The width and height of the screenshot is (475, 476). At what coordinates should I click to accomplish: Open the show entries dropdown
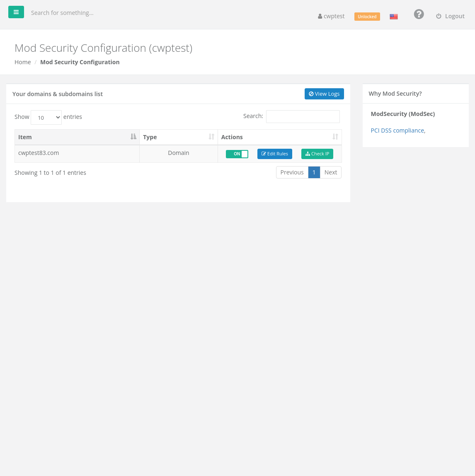[46, 118]
